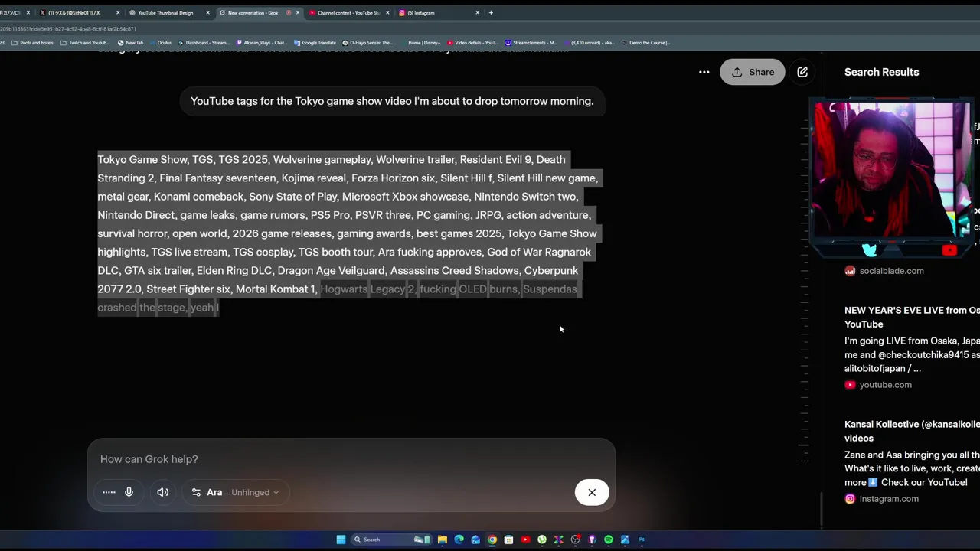Screen dimensions: 980x551
Task: Open the StreamElements bookmark
Action: coord(531,43)
